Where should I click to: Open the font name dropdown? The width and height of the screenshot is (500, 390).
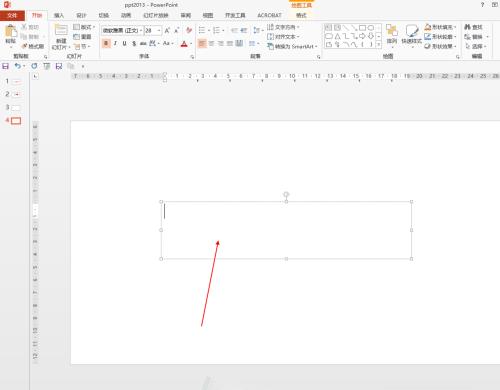click(141, 31)
